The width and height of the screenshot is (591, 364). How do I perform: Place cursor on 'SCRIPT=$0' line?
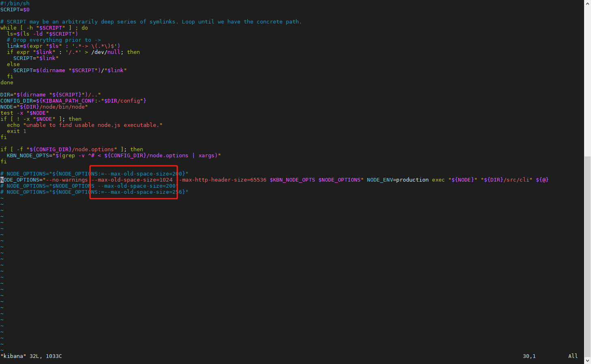(15, 9)
